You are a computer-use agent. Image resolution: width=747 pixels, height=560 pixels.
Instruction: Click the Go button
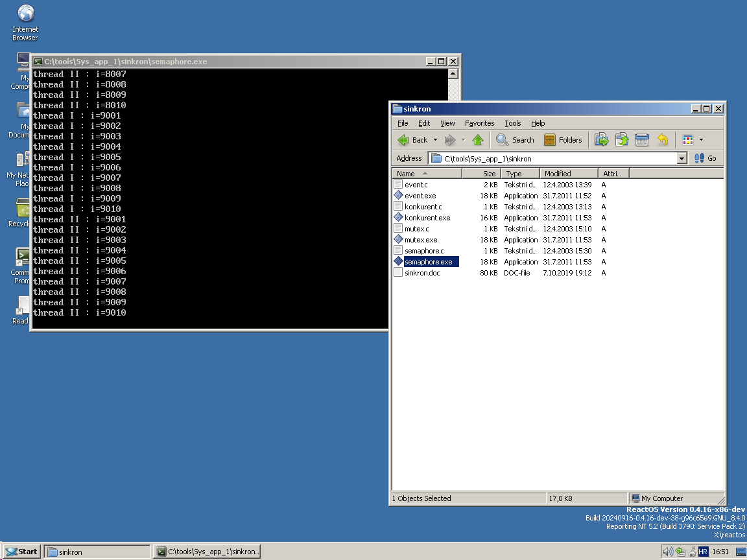705,158
